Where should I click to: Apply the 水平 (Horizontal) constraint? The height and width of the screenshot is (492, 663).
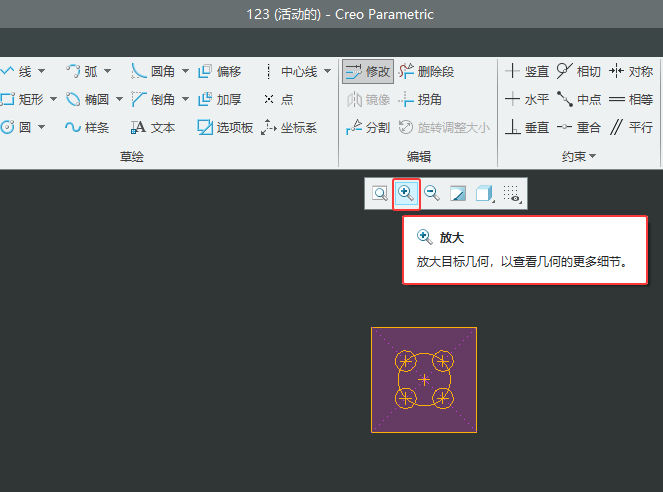(527, 100)
